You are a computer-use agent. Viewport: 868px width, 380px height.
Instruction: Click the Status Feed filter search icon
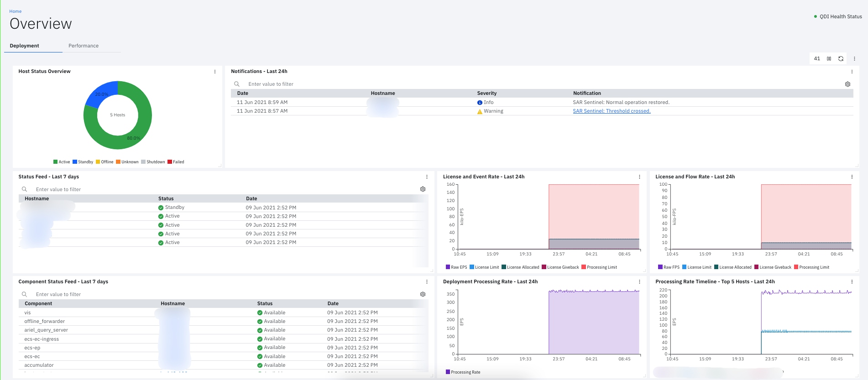(24, 189)
